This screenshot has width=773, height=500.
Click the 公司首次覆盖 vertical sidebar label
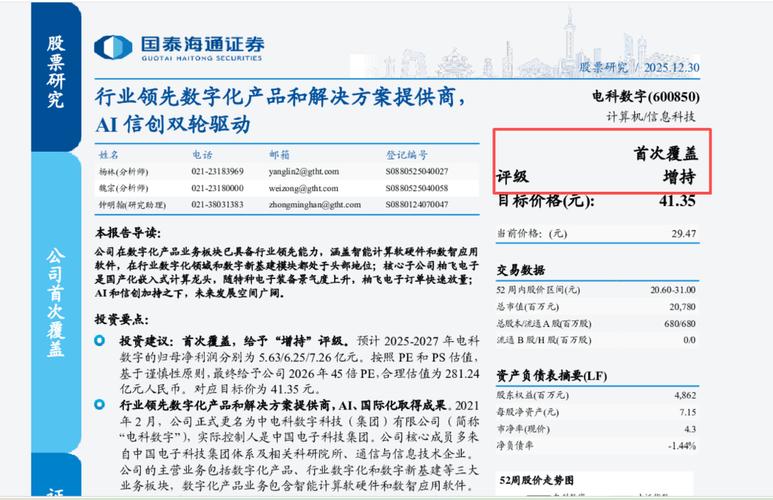click(x=56, y=302)
